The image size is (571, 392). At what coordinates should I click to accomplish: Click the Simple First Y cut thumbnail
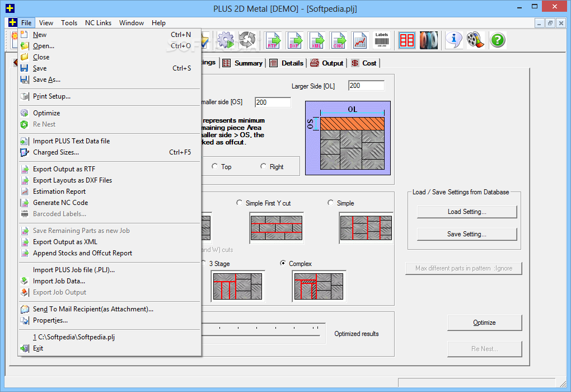pos(277,228)
